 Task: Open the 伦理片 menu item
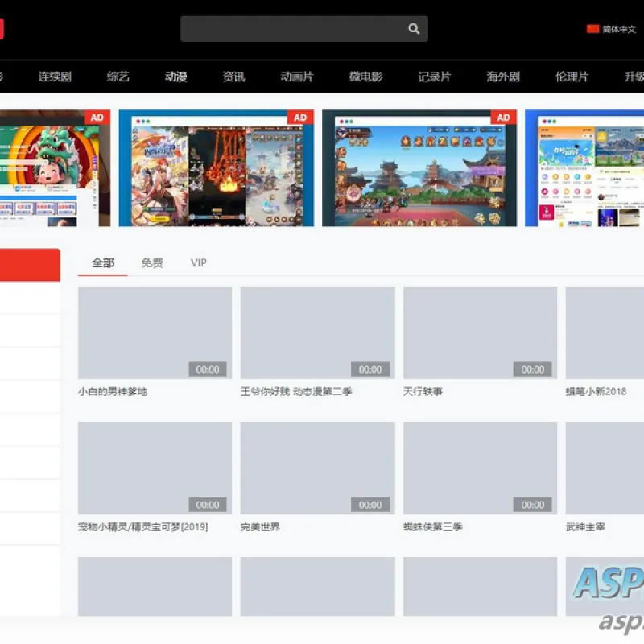[x=572, y=76]
